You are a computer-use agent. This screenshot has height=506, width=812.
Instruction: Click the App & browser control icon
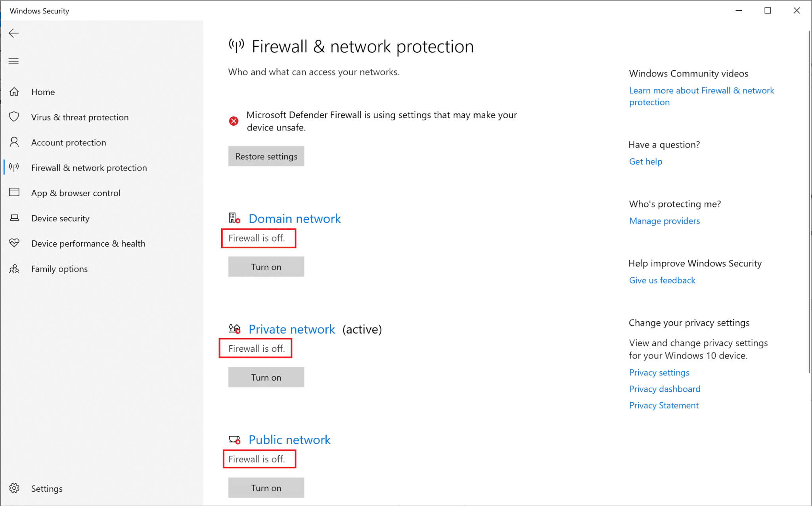point(15,192)
